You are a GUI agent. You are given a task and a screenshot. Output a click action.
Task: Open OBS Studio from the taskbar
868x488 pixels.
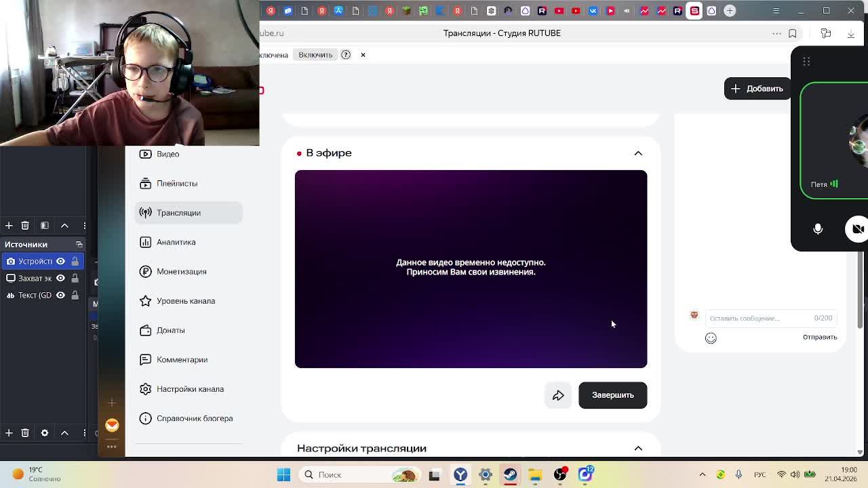point(560,475)
